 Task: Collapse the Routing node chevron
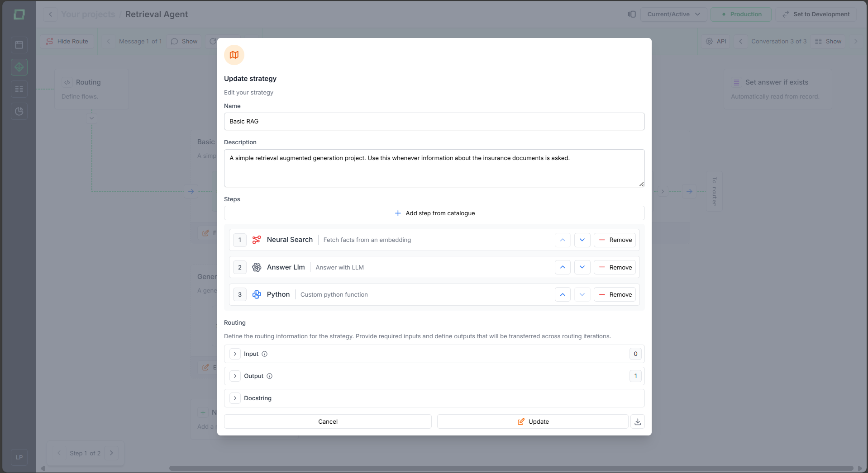coord(91,118)
